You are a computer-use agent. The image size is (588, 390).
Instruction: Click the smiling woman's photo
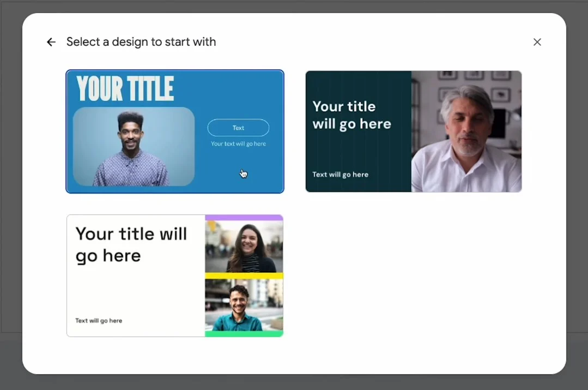pyautogui.click(x=244, y=247)
